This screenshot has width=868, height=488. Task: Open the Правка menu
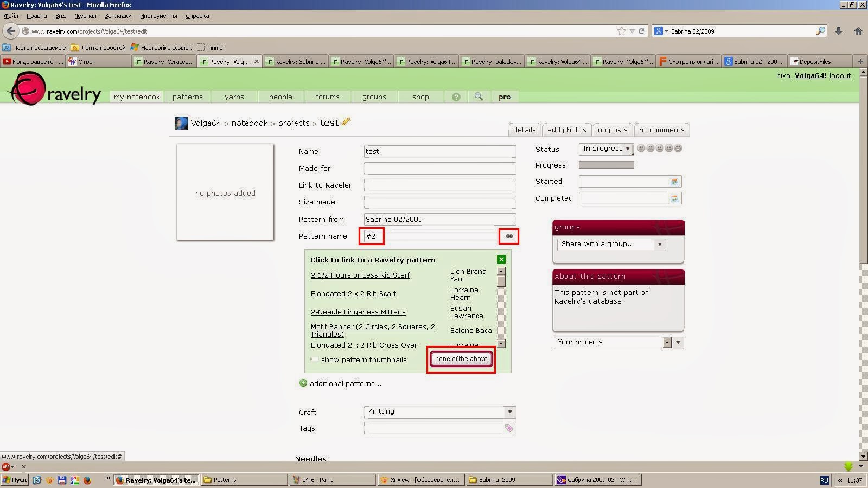pos(37,16)
